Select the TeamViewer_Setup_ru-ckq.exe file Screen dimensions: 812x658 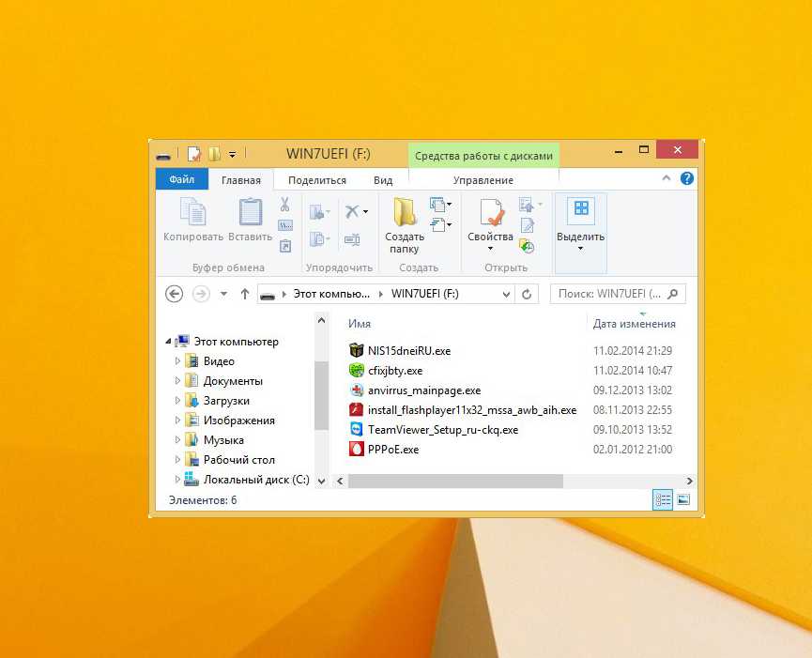click(x=443, y=430)
